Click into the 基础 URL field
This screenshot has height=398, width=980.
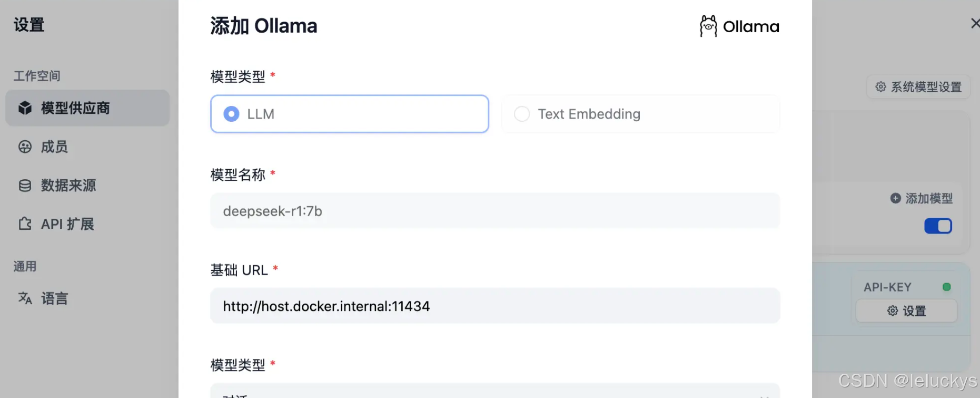494,306
